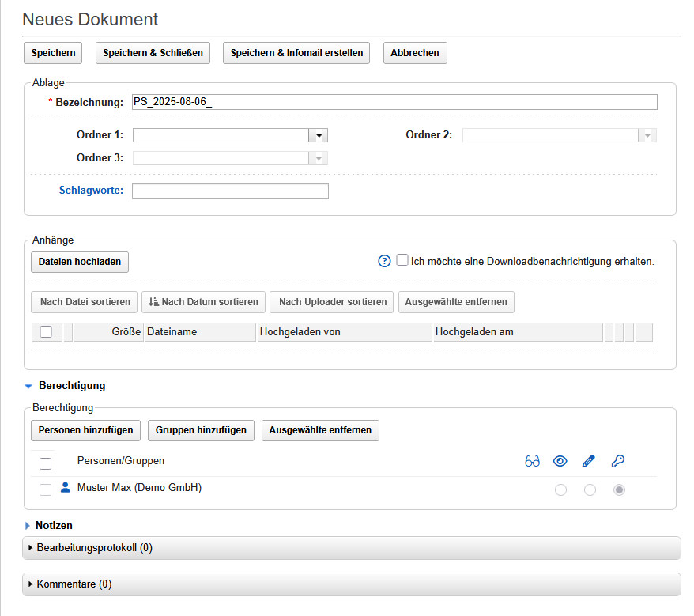This screenshot has width=694, height=616.
Task: Click the help question mark icon
Action: (x=385, y=261)
